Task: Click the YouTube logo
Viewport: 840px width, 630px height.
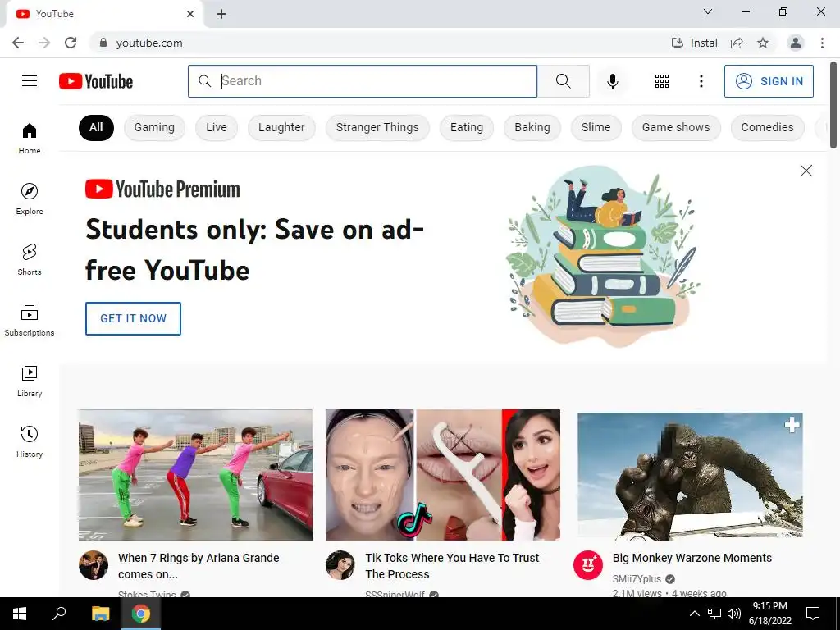Action: (x=96, y=81)
